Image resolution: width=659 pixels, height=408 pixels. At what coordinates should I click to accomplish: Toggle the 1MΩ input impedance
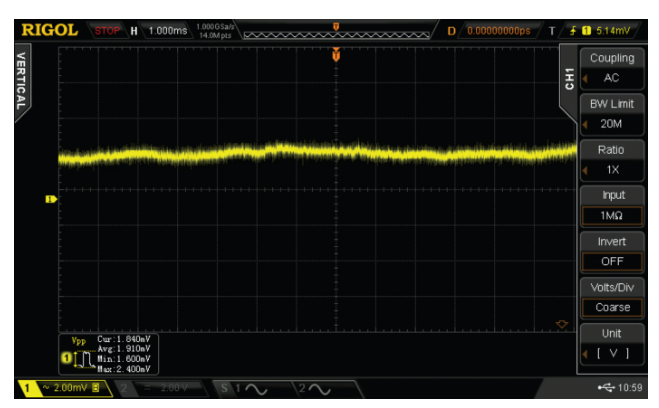pos(612,216)
